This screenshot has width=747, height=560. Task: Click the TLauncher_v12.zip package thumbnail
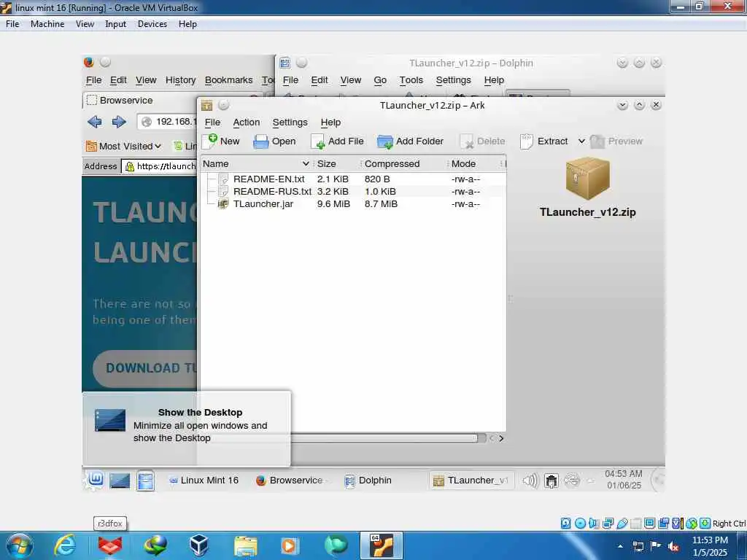click(587, 178)
